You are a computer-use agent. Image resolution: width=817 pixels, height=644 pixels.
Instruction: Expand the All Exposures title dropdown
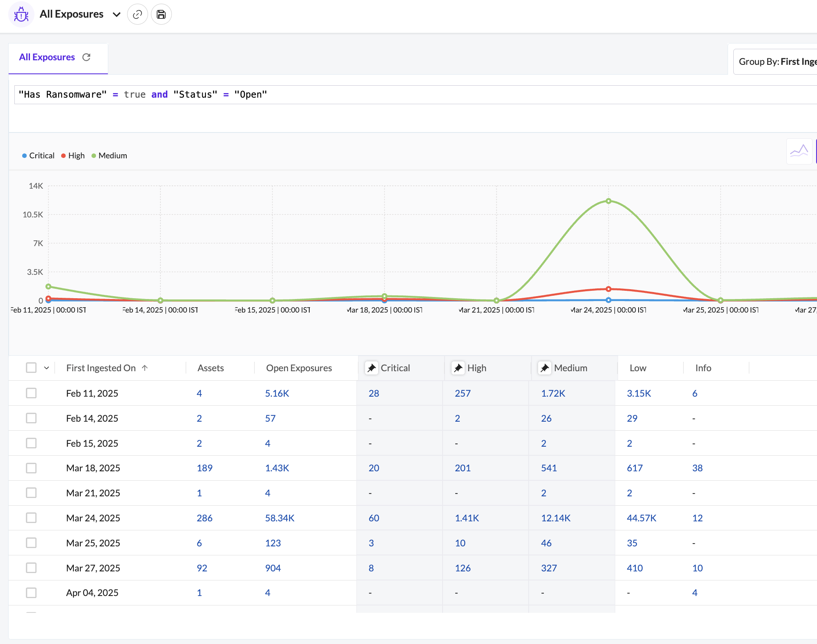click(x=116, y=15)
